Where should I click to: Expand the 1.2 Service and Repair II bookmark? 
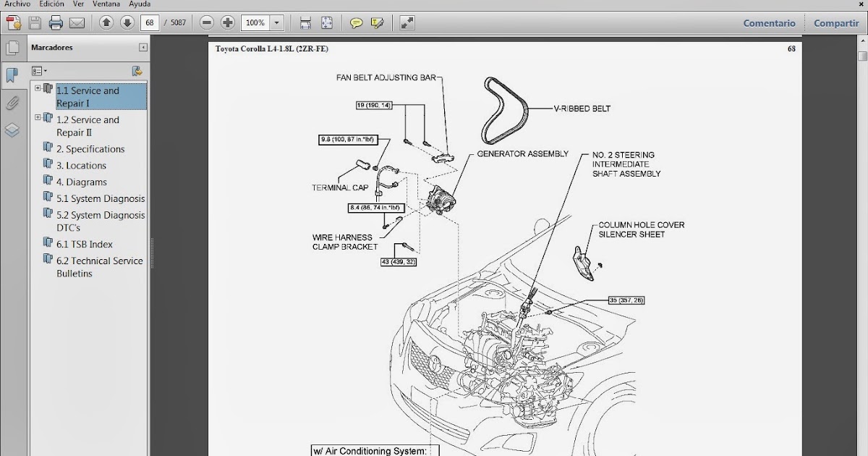(38, 117)
